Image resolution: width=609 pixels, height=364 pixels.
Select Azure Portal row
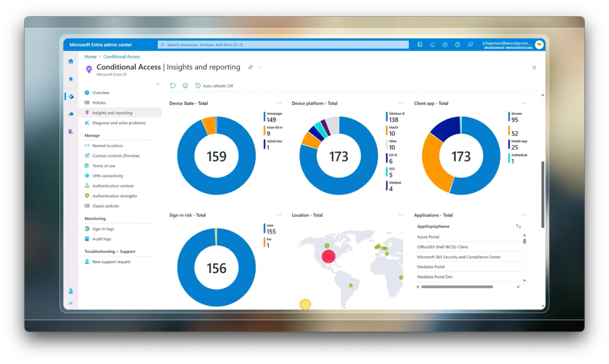(468, 237)
